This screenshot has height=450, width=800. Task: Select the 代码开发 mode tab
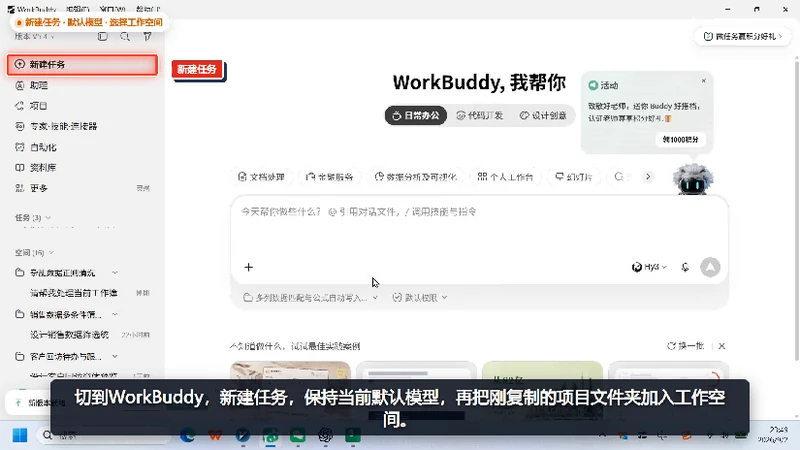pos(480,116)
